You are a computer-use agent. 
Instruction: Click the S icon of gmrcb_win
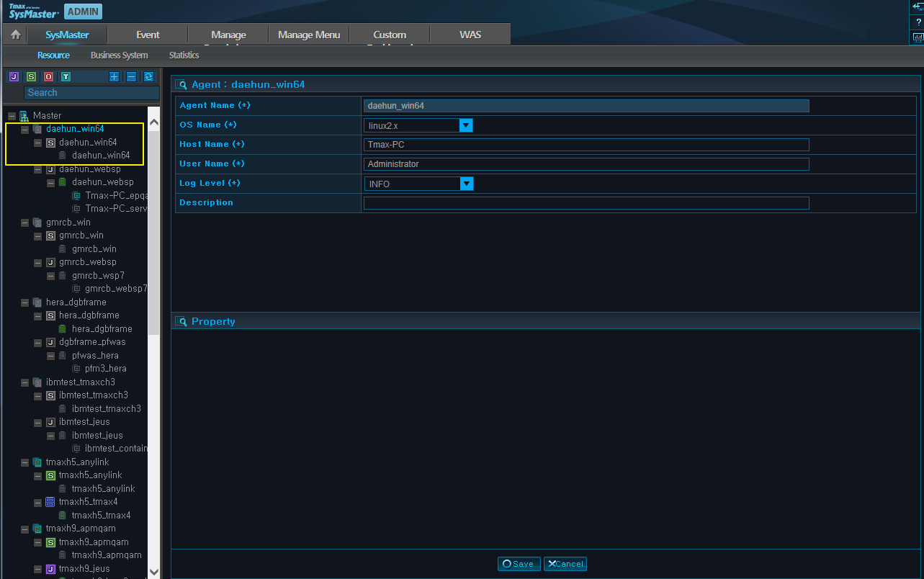pos(50,235)
